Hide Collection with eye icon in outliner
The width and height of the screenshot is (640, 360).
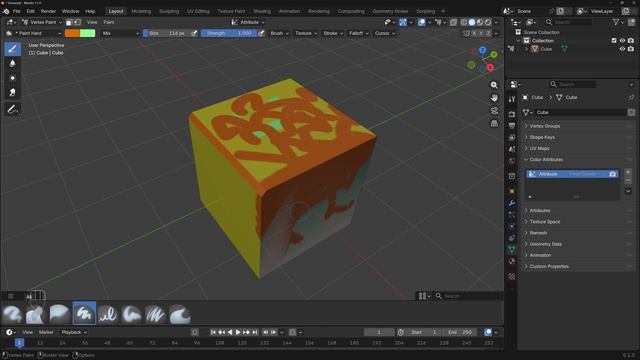(622, 40)
